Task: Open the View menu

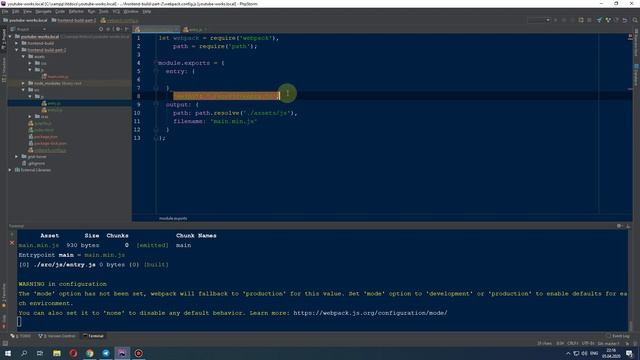Action: coord(27,12)
